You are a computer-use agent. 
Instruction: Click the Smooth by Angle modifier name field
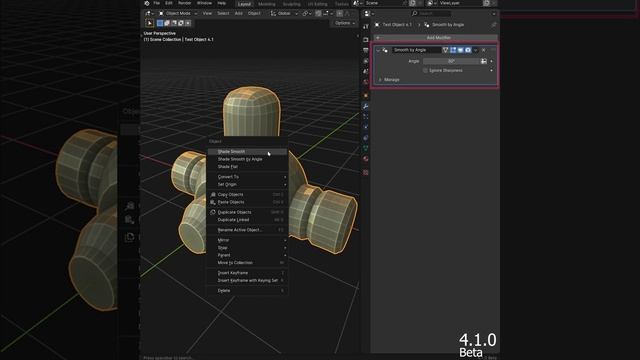416,50
